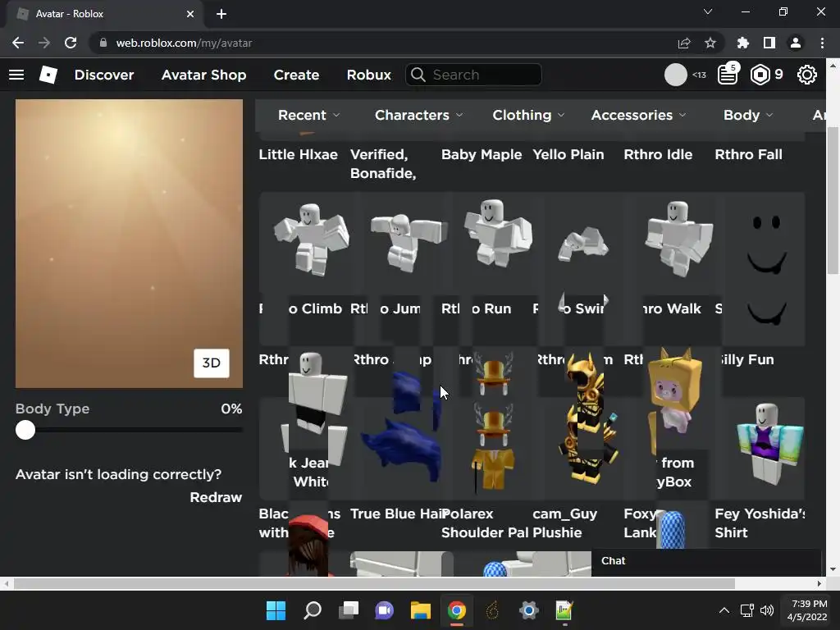Click the browser address bar URL
Viewport: 840px width, 630px height.
[x=184, y=43]
